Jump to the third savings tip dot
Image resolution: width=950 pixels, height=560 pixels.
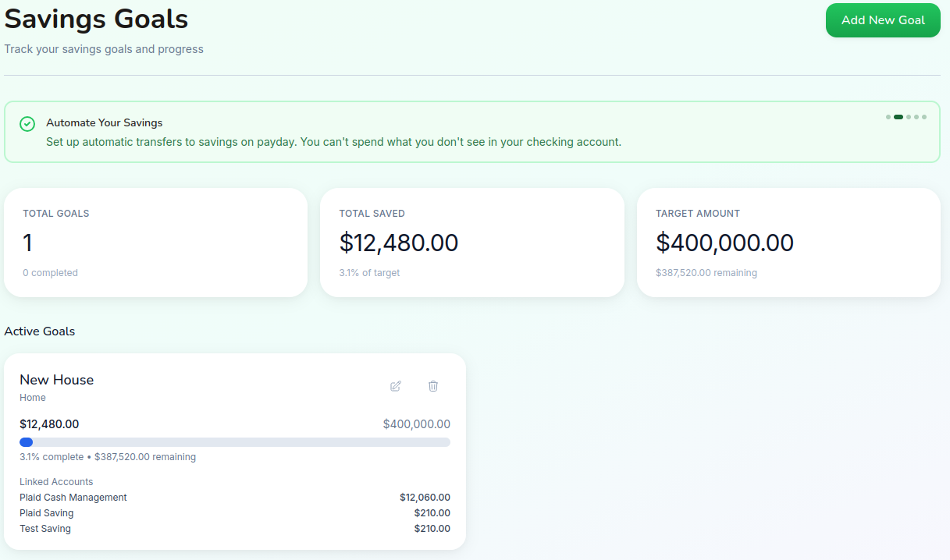point(907,116)
